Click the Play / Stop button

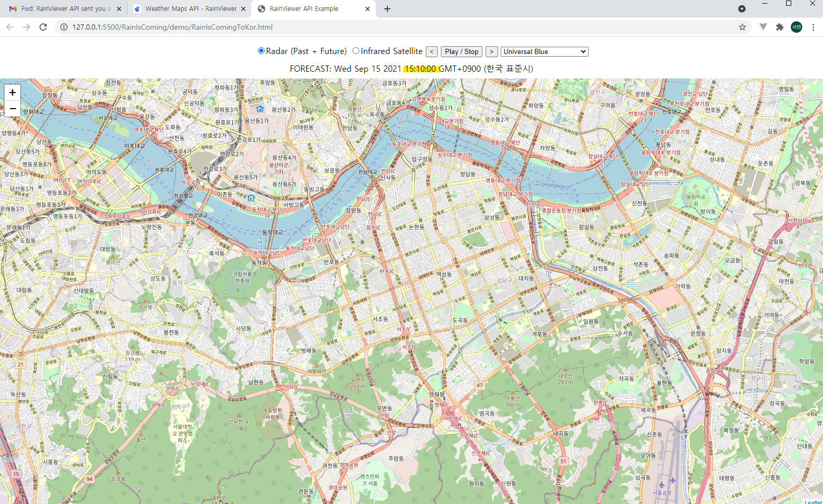[462, 51]
